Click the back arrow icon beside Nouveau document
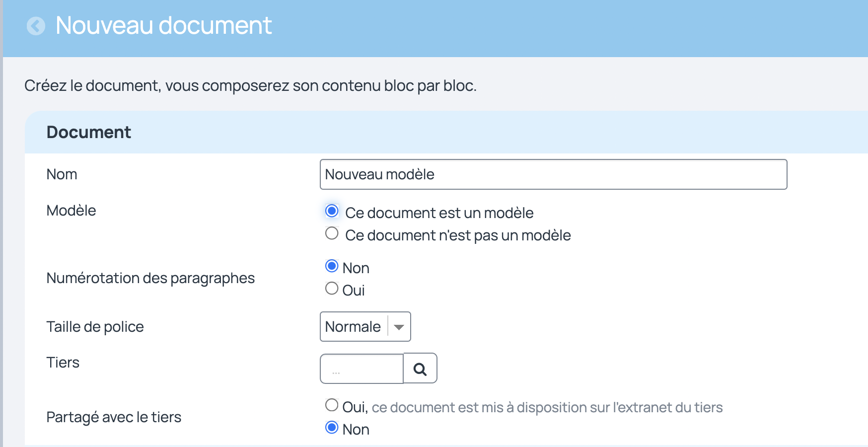 coord(36,26)
